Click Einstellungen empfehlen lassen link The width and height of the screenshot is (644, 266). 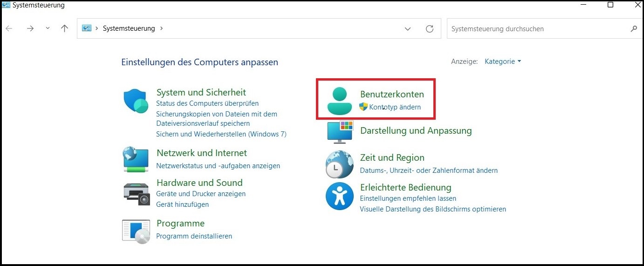coord(408,198)
